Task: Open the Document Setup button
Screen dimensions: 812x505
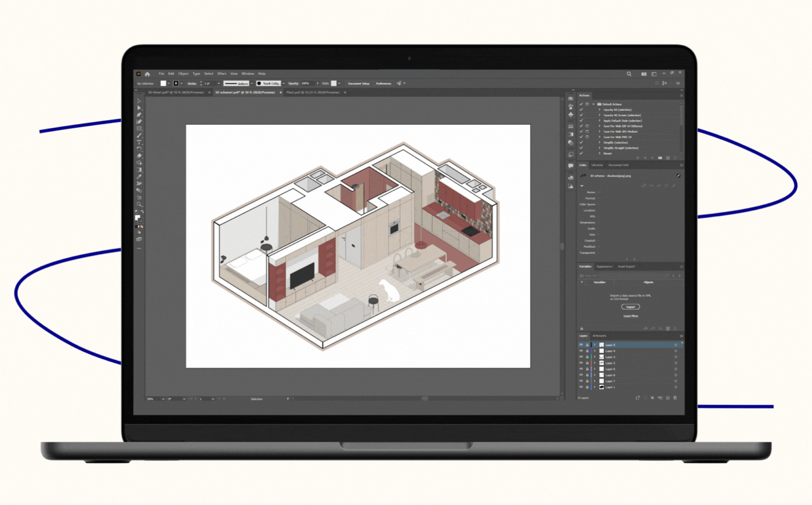Action: click(x=358, y=84)
